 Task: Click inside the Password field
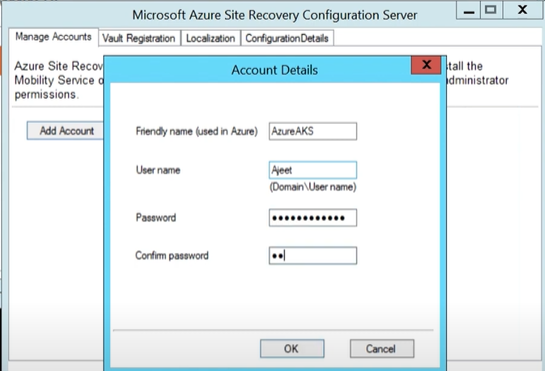(313, 218)
